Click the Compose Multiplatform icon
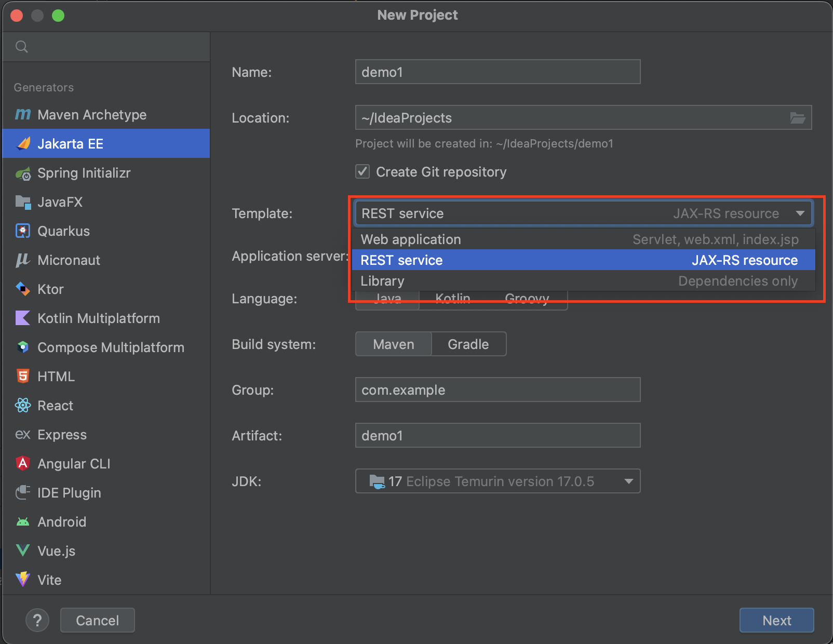 [23, 347]
